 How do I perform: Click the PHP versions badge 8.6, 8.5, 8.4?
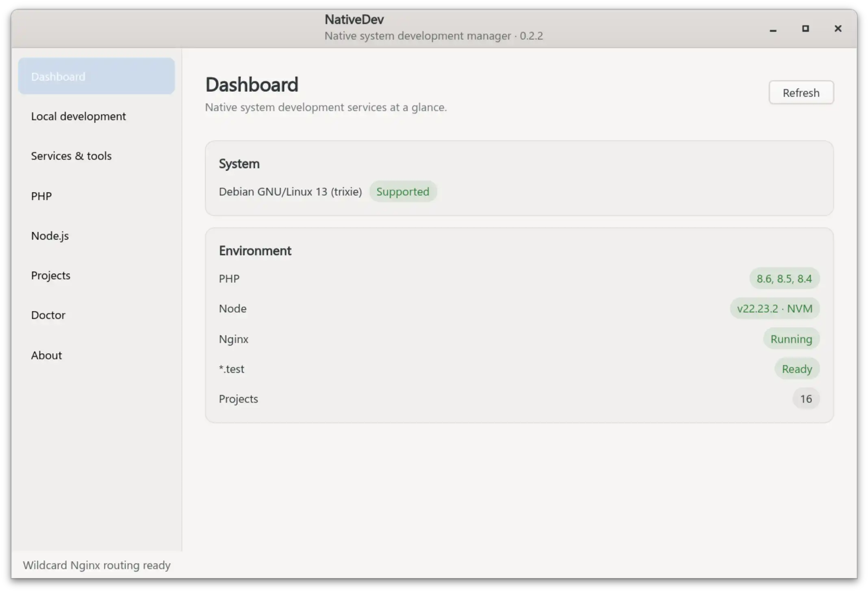pos(784,279)
